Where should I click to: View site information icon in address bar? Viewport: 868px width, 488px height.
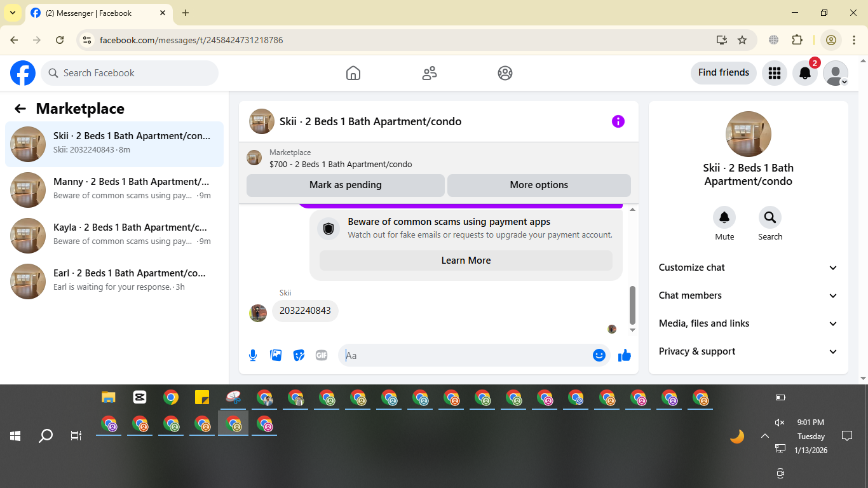point(88,40)
